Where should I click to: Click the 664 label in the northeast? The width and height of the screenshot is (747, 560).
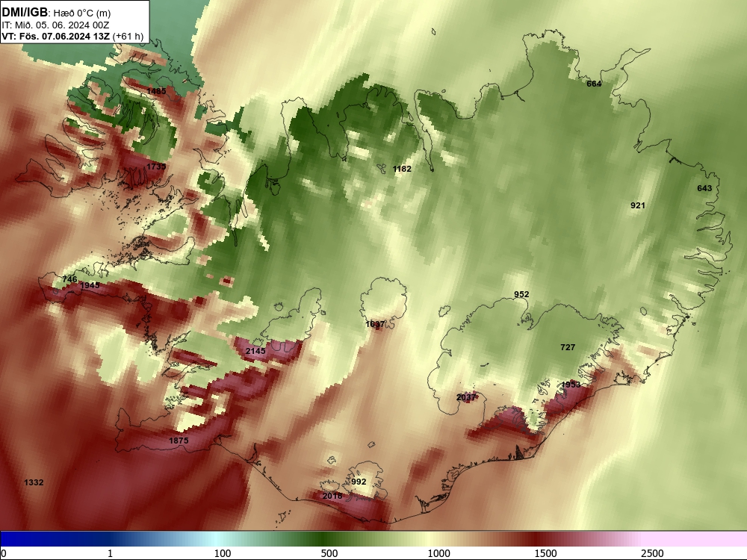[x=594, y=84]
